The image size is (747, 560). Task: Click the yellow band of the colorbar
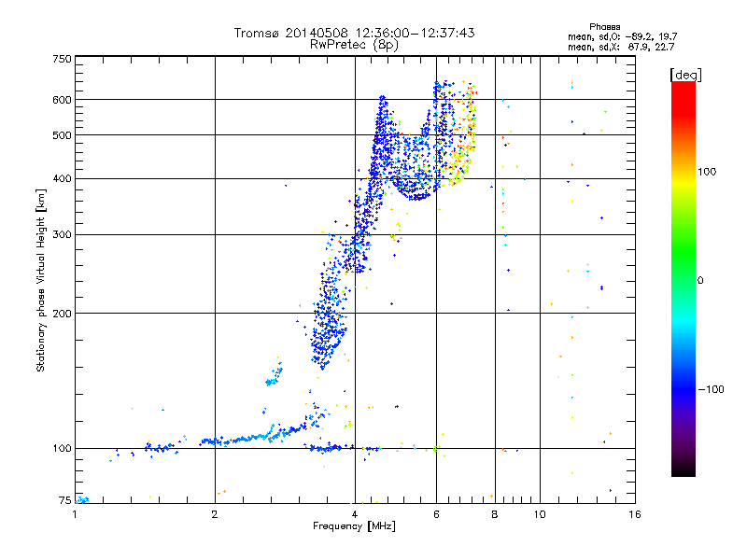pos(684,182)
